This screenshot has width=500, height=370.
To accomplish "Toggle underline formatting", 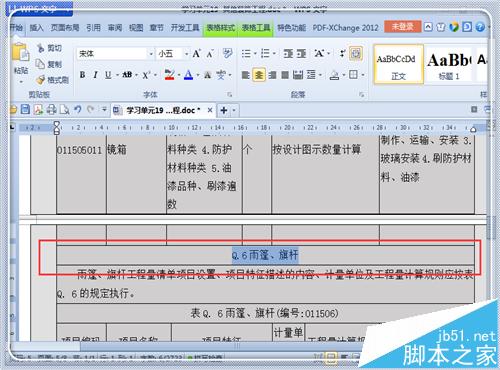I will [108, 75].
